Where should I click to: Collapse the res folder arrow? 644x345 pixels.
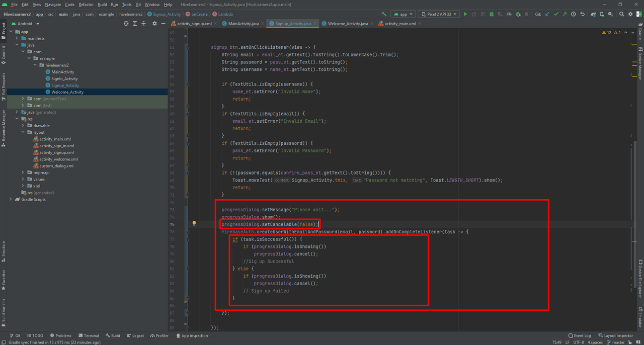coord(17,119)
